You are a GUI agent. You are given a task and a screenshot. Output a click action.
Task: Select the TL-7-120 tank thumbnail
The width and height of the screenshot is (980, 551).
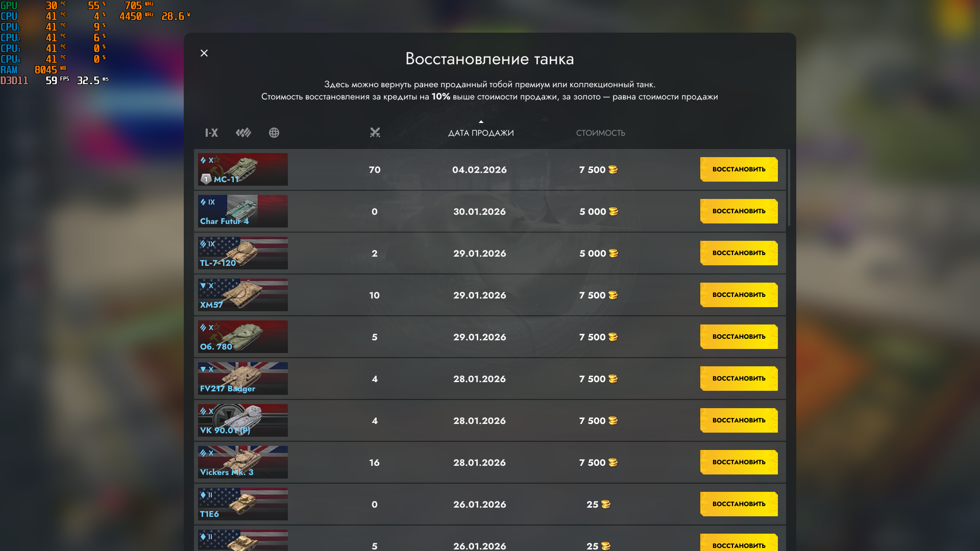pos(243,253)
